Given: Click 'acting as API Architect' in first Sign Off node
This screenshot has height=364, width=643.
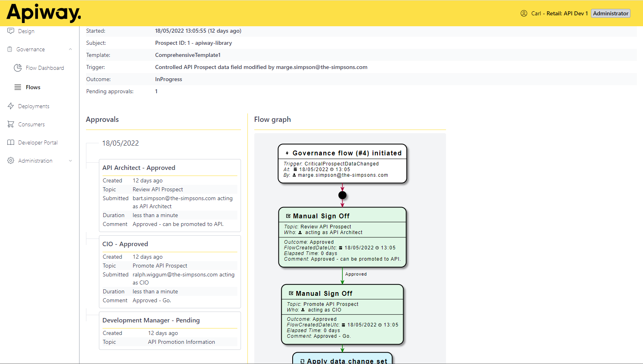Looking at the screenshot, I should [x=334, y=232].
